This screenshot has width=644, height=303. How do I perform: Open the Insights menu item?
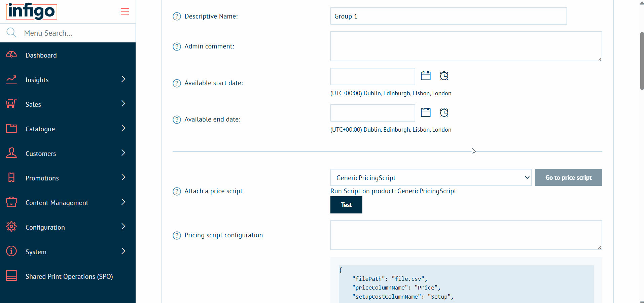click(x=68, y=80)
